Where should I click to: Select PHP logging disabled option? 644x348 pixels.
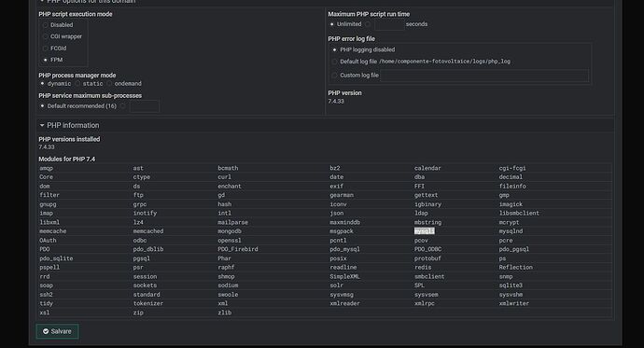tap(334, 49)
